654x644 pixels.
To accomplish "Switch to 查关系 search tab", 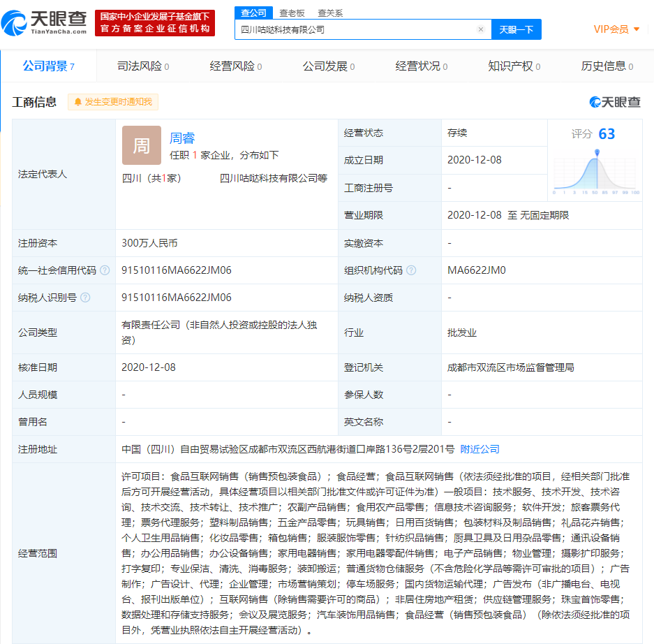I will tap(329, 13).
